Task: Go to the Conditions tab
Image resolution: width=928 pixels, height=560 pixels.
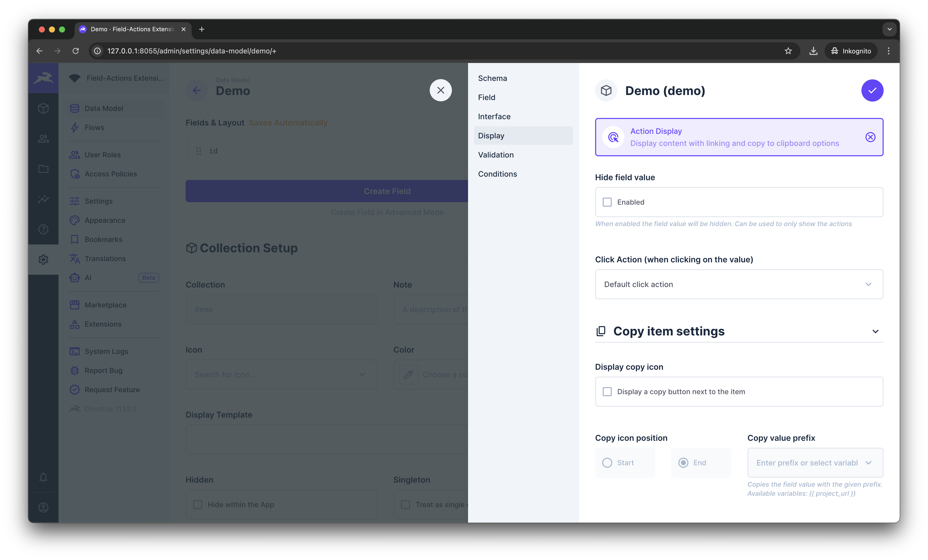Action: 497,174
